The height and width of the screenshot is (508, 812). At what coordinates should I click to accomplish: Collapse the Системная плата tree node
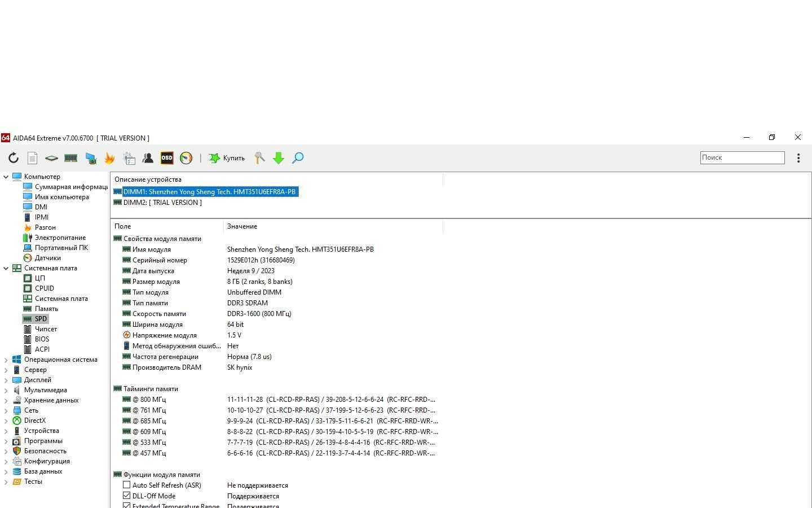tap(6, 268)
